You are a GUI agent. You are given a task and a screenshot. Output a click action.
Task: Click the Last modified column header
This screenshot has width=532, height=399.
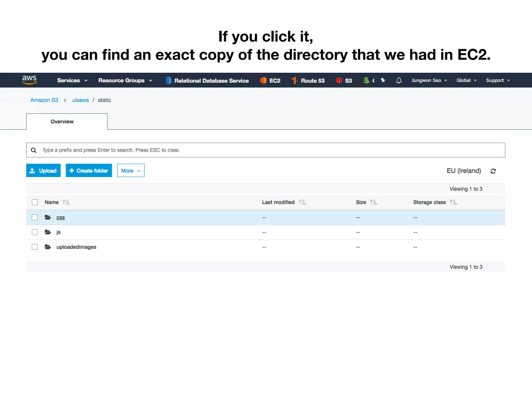tap(278, 202)
